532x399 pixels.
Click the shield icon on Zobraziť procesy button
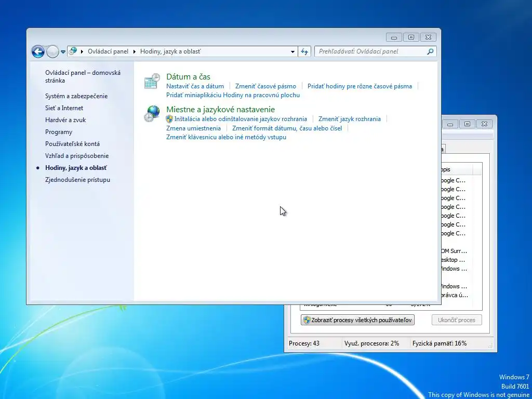307,320
